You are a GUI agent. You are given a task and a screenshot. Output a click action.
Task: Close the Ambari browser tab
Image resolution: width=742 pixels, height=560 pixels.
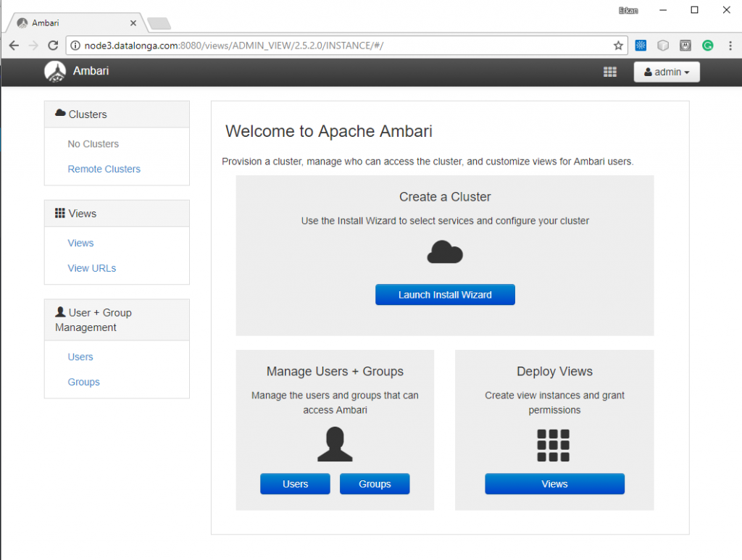coord(133,22)
